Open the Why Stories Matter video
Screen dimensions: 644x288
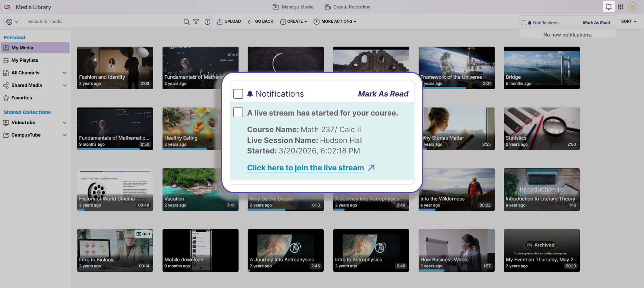click(x=459, y=128)
